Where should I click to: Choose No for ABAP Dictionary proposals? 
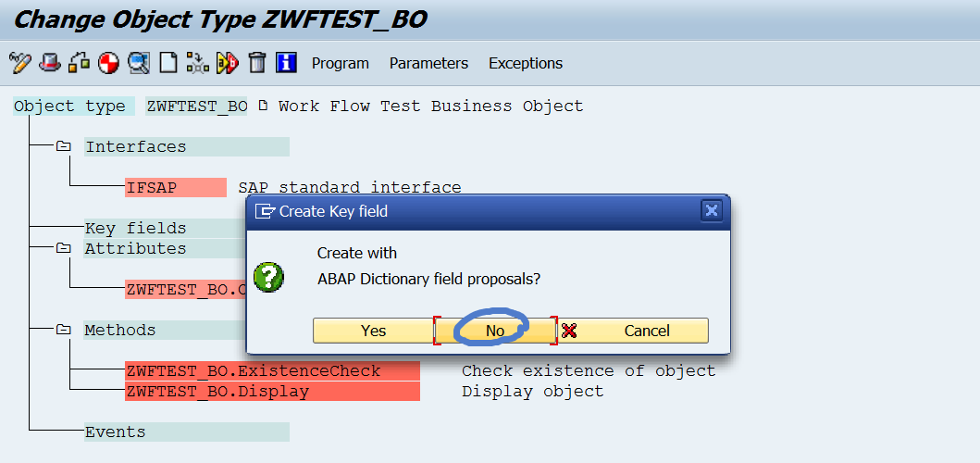click(495, 331)
